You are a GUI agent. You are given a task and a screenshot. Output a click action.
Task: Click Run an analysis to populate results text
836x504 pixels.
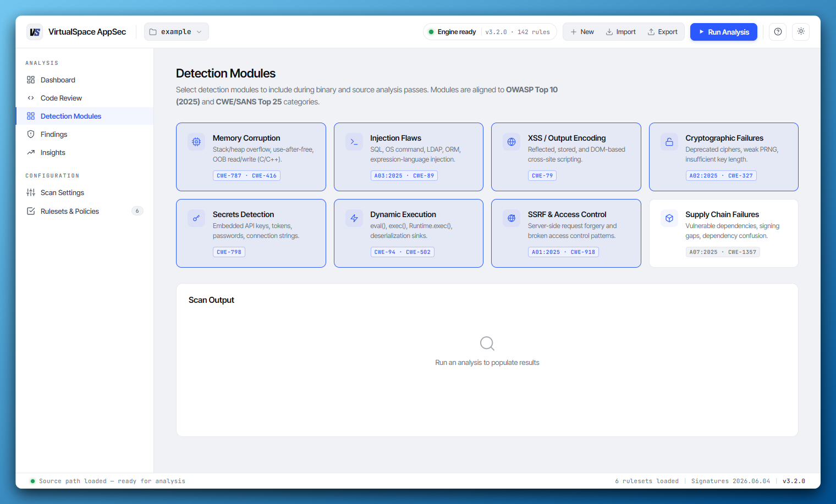487,363
